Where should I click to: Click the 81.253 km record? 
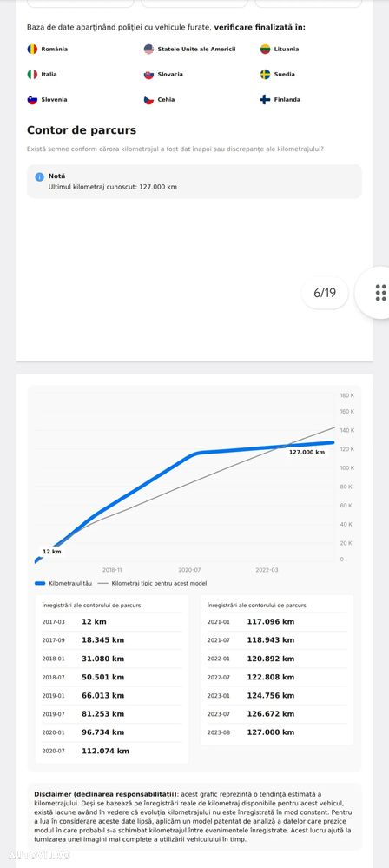[111, 714]
